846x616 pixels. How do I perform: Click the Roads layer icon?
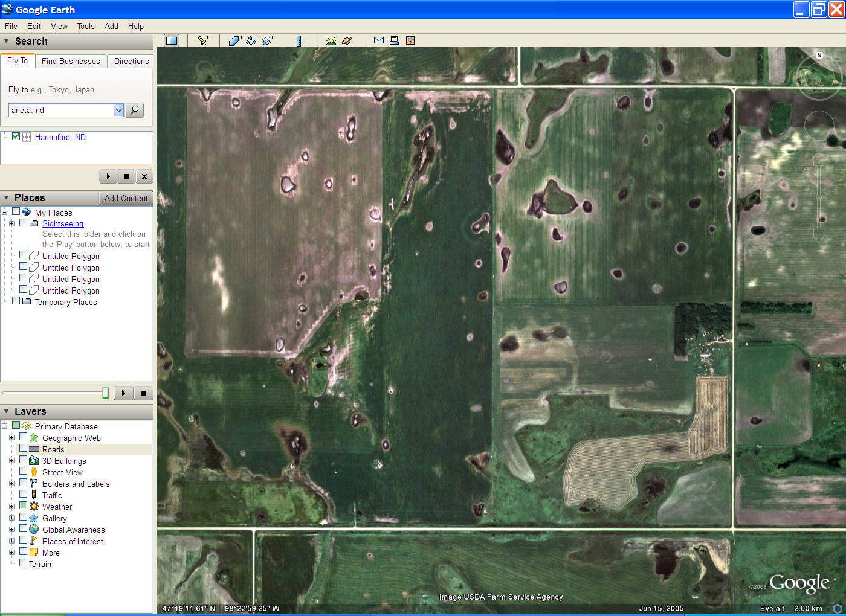point(34,449)
